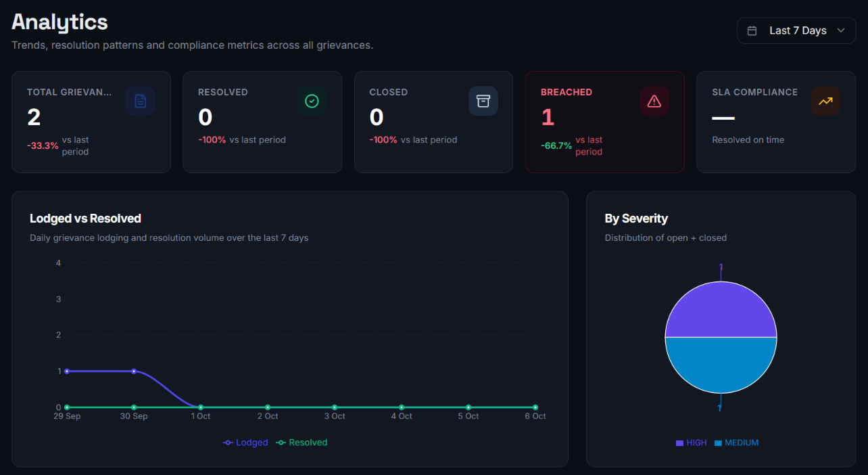Screen dimensions: 868x475
Task: Click the Lodged data point on 30 Sep
Action: [134, 371]
